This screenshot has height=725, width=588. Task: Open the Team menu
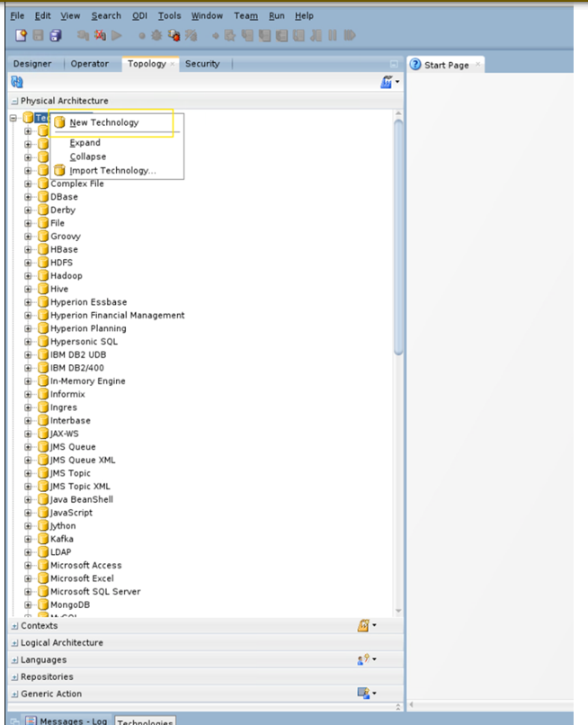point(245,15)
